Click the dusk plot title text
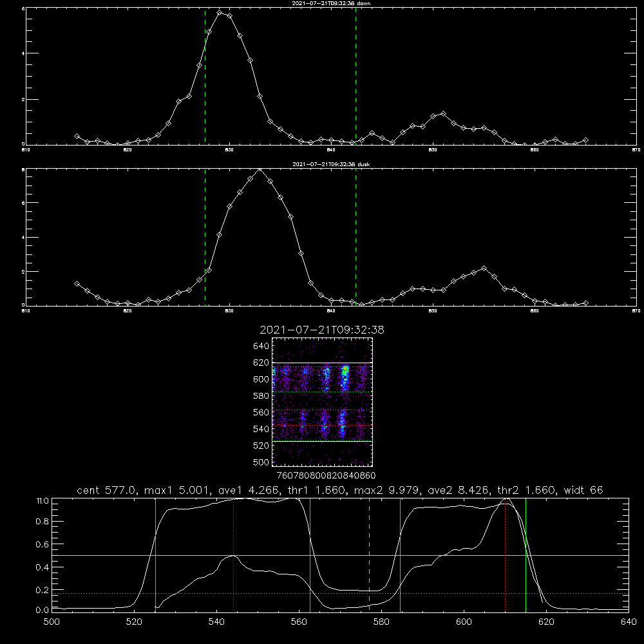Viewport: 644px width, 644px height. click(x=331, y=164)
